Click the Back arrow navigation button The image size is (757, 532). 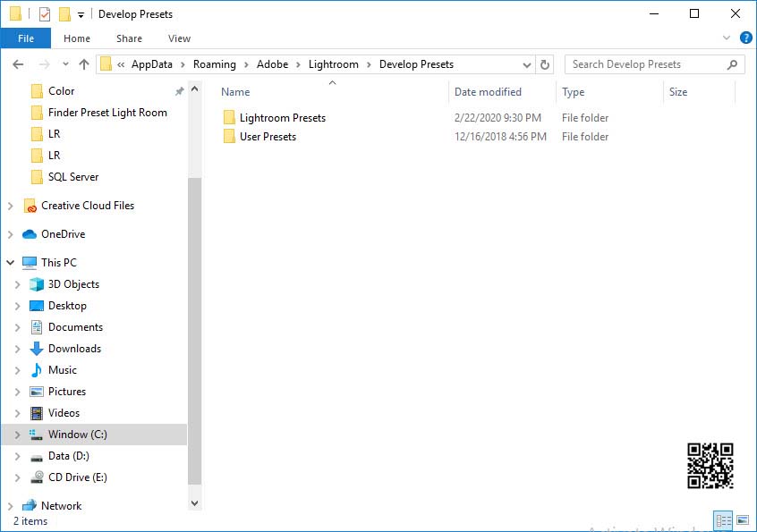tap(18, 64)
